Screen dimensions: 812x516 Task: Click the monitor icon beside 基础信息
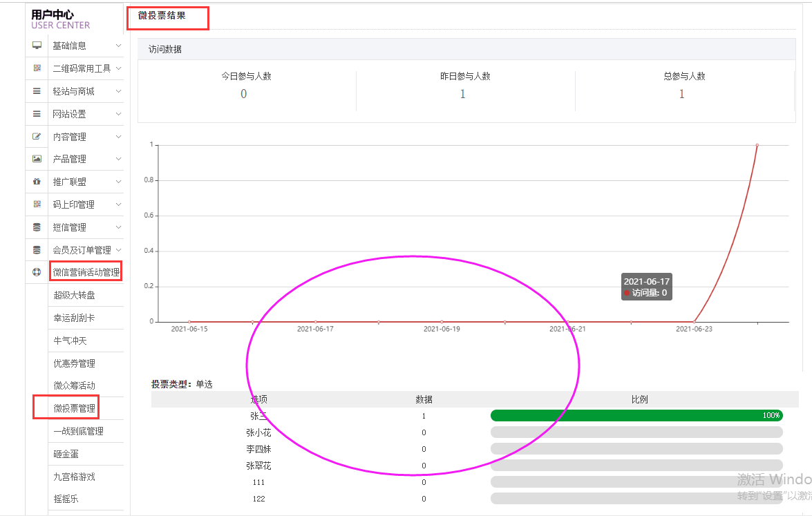pos(37,46)
